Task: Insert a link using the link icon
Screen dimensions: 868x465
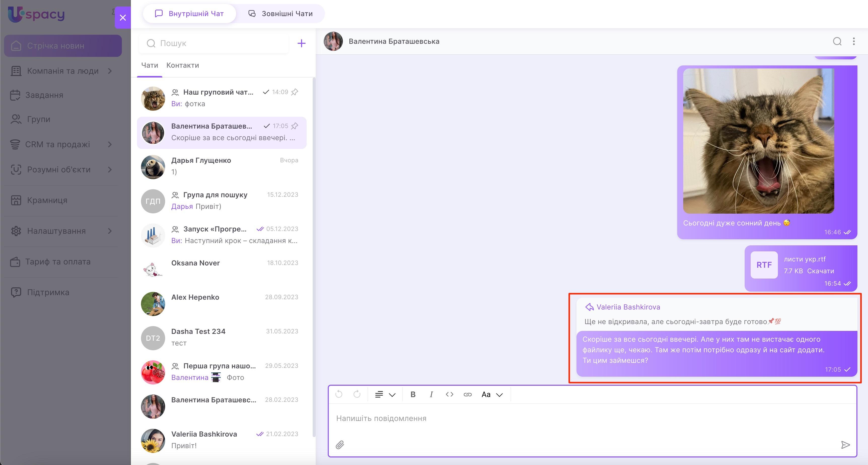Action: click(468, 394)
